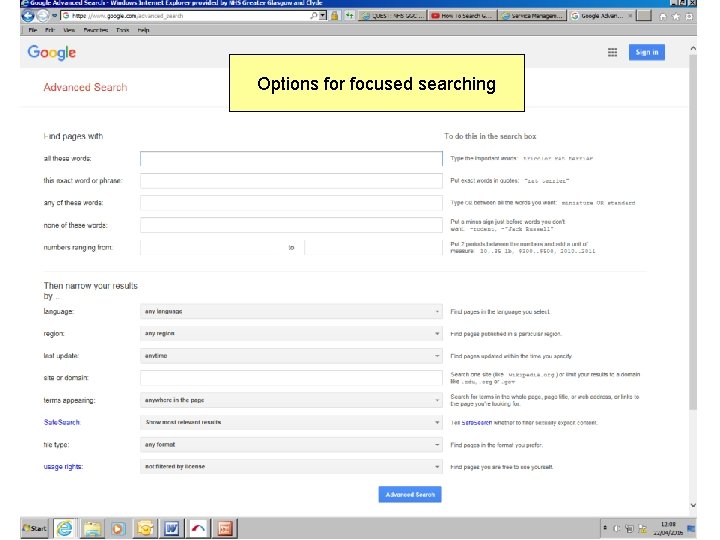Open the recent pages dropdown arrow

click(x=54, y=16)
